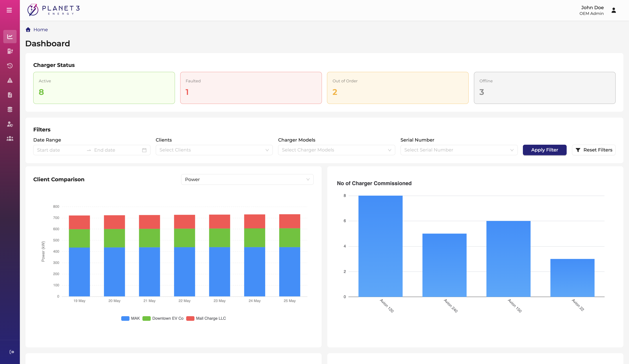The width and height of the screenshot is (629, 364).
Task: Open the history clock icon in sidebar
Action: tap(10, 66)
